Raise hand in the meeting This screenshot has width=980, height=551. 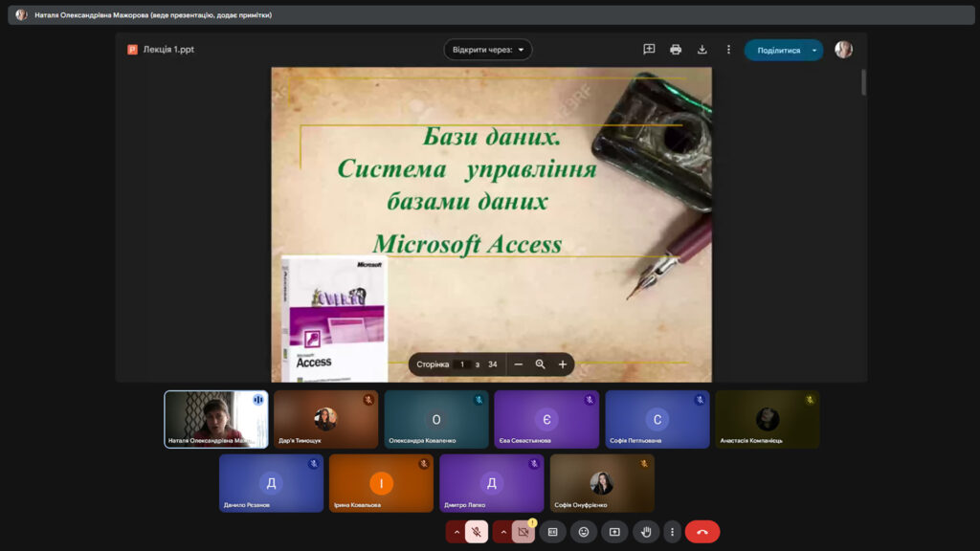646,532
